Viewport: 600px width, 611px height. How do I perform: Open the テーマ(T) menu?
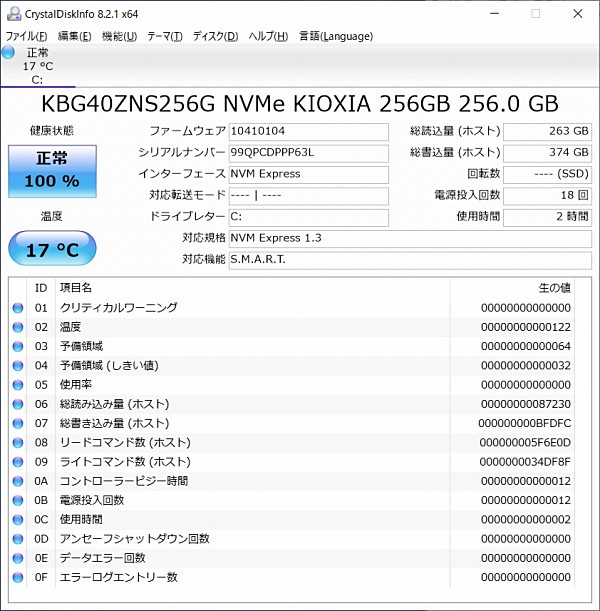[164, 36]
